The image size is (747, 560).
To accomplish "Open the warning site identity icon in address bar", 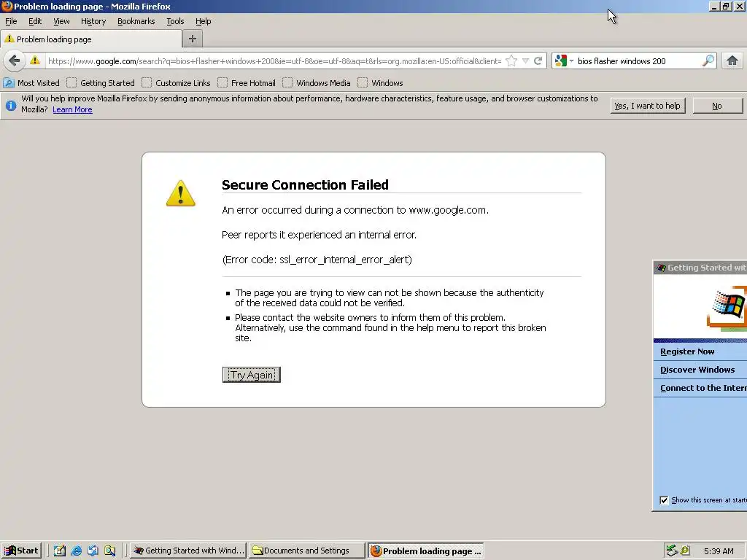I will (35, 61).
